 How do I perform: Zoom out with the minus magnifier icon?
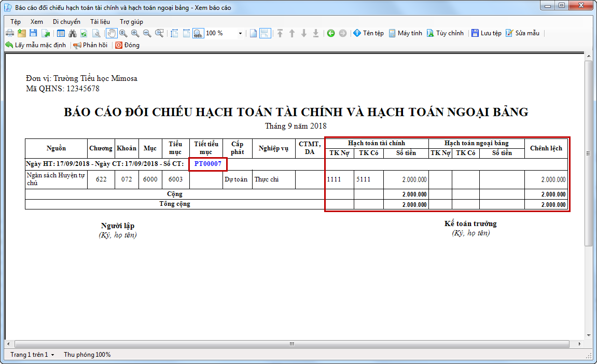pyautogui.click(x=147, y=33)
